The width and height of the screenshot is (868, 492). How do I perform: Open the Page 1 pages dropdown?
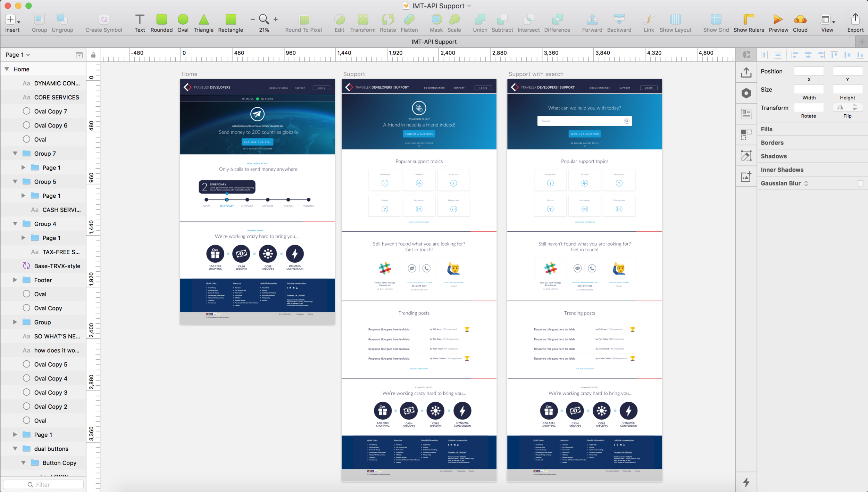click(x=18, y=55)
